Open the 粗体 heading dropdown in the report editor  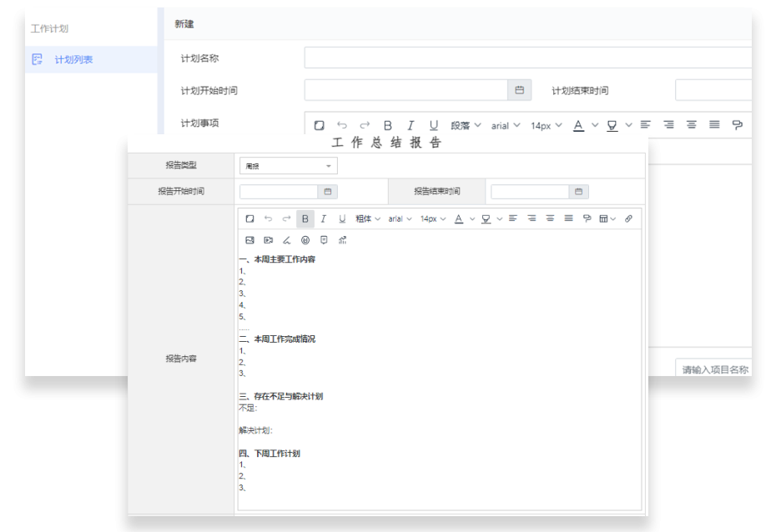(x=368, y=218)
